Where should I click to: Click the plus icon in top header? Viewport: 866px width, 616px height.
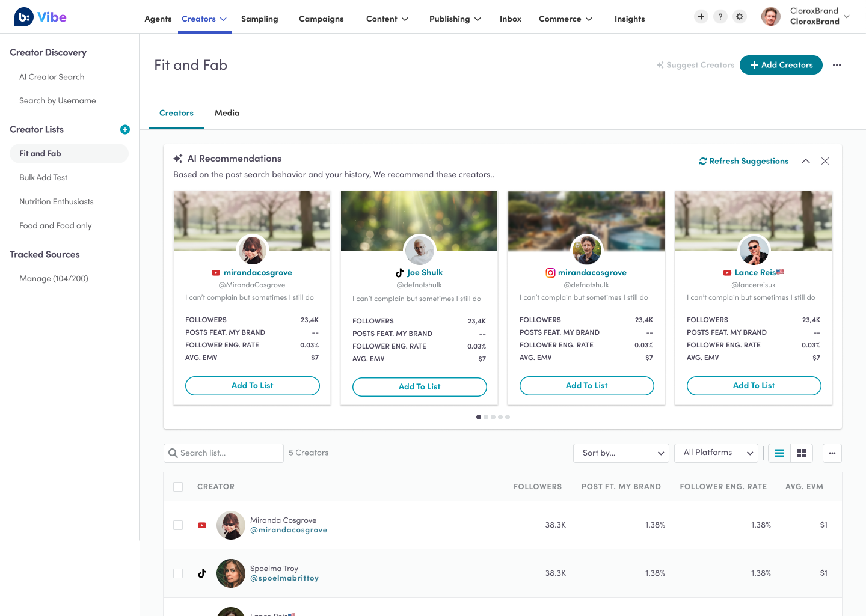(x=701, y=17)
